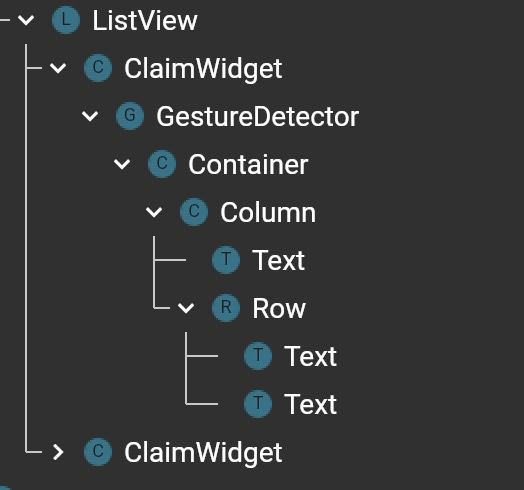Click the L icon beside ListView

pyautogui.click(x=66, y=20)
